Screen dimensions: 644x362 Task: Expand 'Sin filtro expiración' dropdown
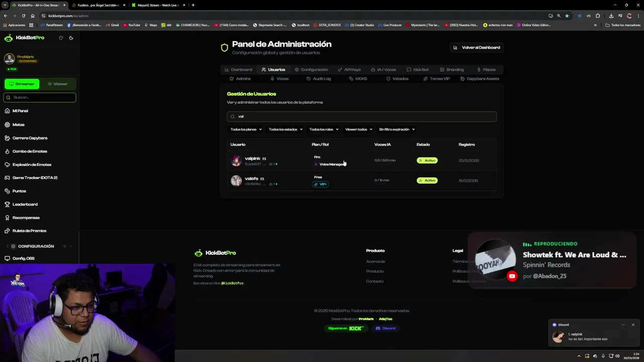click(x=397, y=129)
